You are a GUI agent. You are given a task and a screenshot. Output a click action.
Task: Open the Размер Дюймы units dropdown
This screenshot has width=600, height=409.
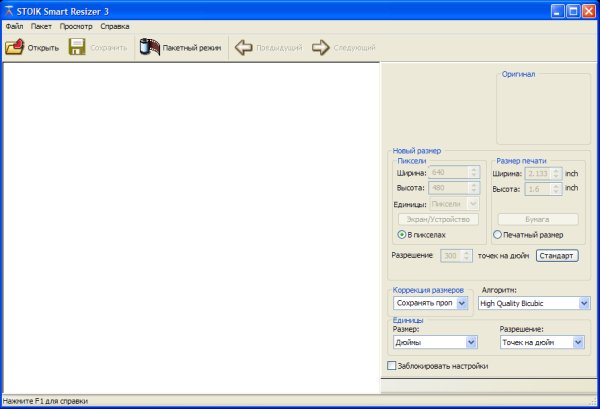435,342
